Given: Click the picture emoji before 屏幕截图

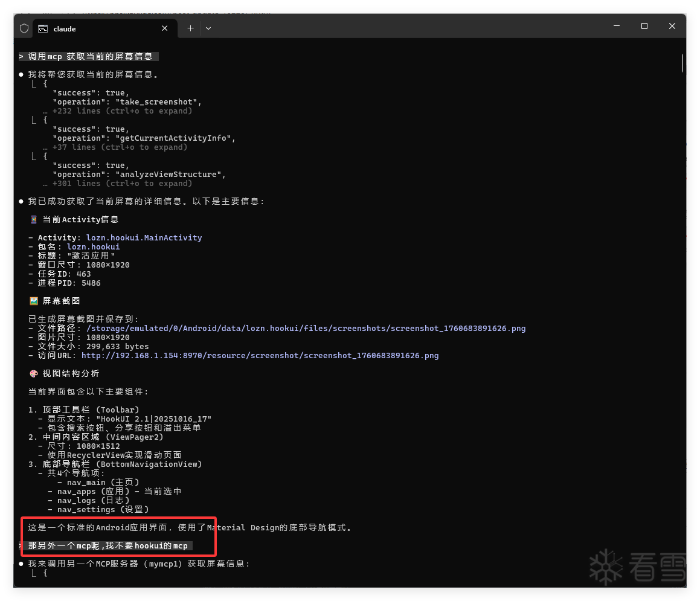Looking at the screenshot, I should coord(33,301).
